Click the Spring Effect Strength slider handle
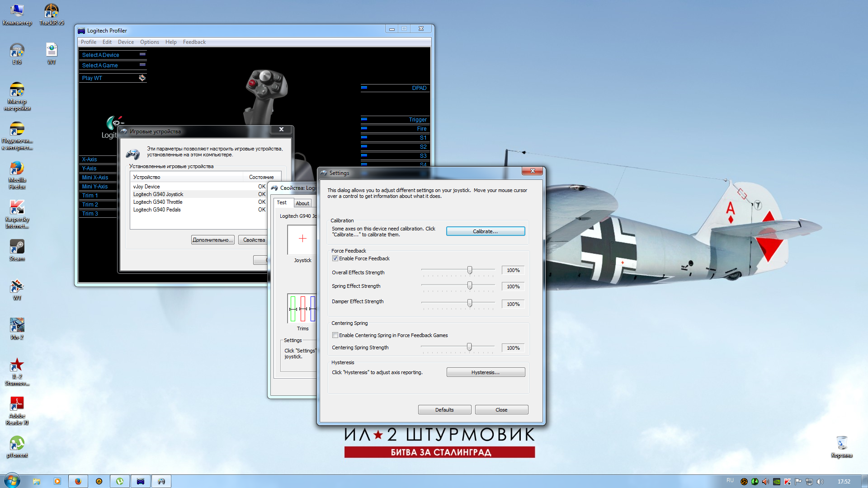This screenshot has height=488, width=868. point(470,286)
